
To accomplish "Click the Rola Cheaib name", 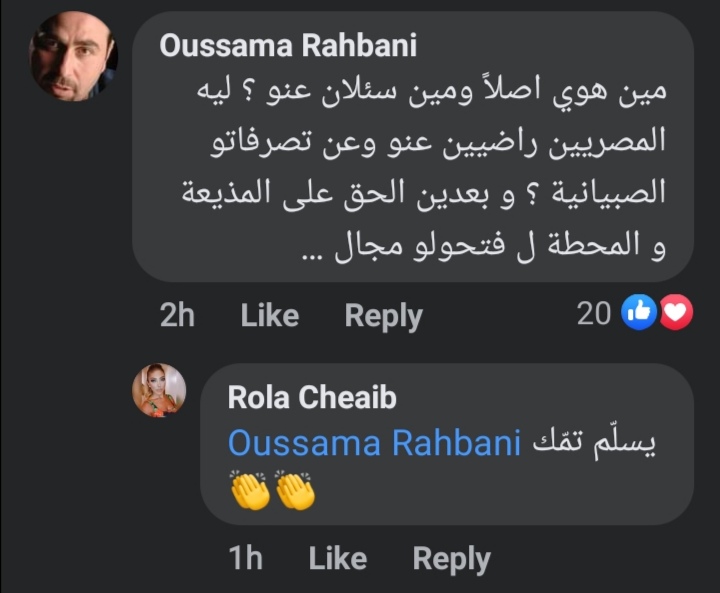I will click(312, 397).
